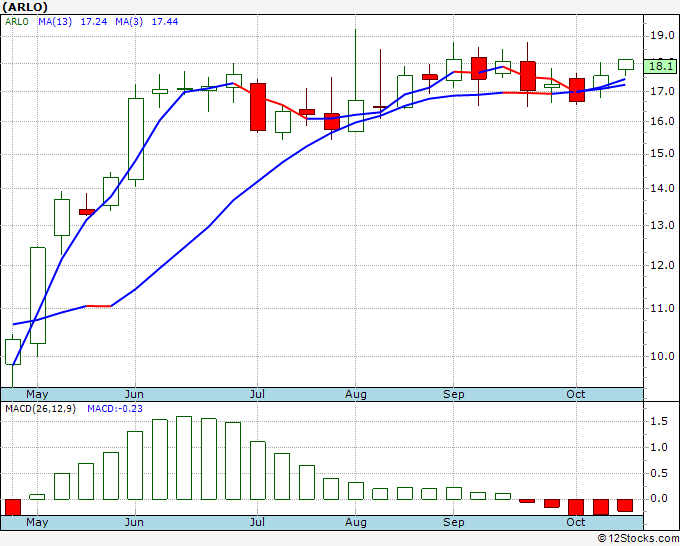Click the 17.0 price axis label

tap(662, 92)
